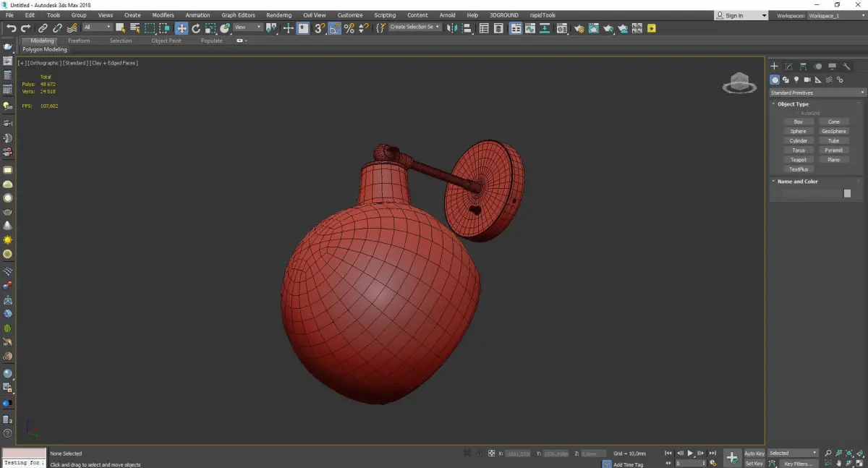Image resolution: width=868 pixels, height=468 pixels.
Task: Click the object name input field
Action: coord(812,194)
